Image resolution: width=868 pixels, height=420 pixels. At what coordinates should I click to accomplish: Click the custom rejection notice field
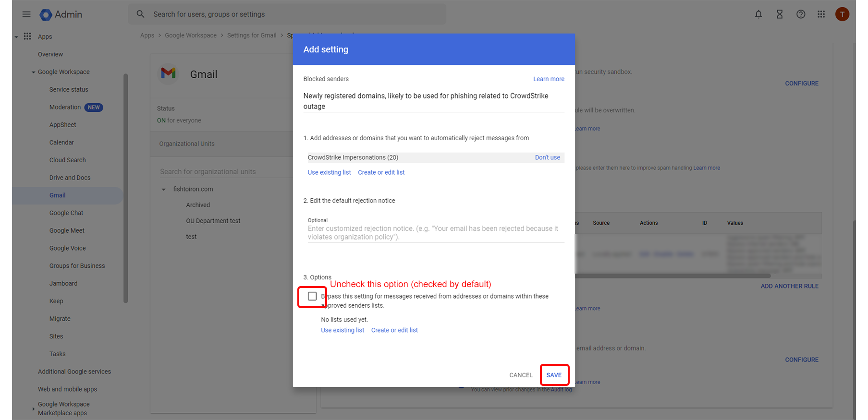pyautogui.click(x=435, y=233)
